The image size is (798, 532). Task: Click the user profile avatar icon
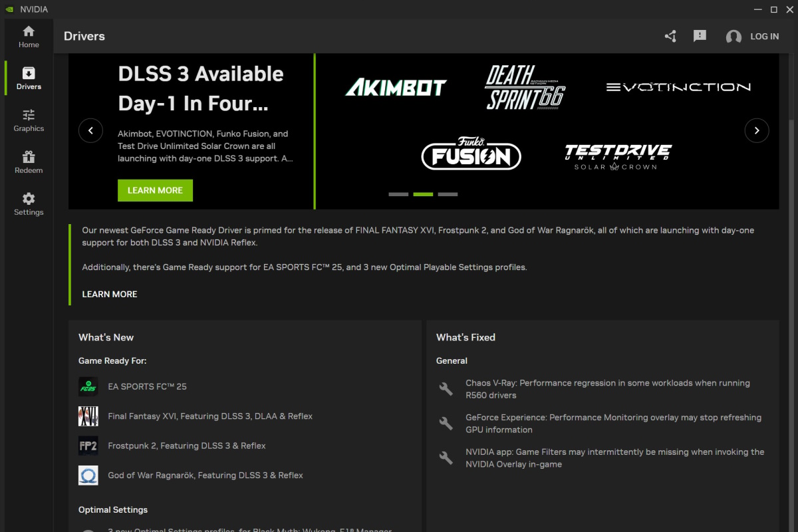point(733,37)
